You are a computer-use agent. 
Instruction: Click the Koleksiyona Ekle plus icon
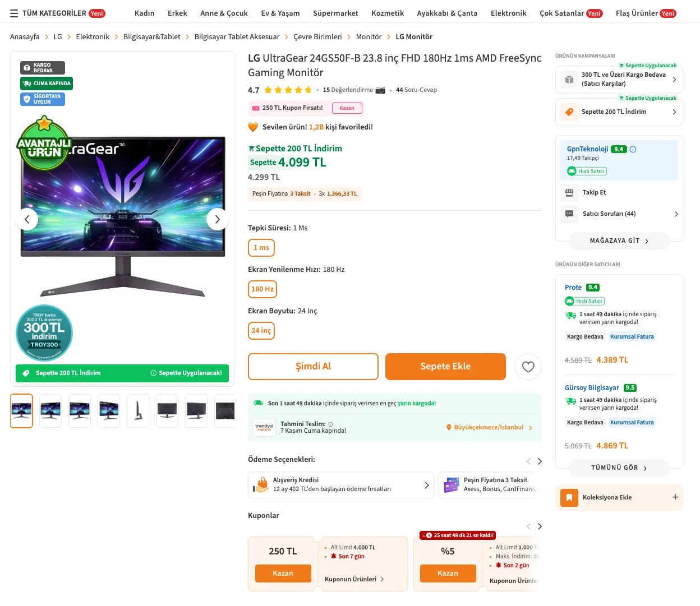click(x=675, y=497)
